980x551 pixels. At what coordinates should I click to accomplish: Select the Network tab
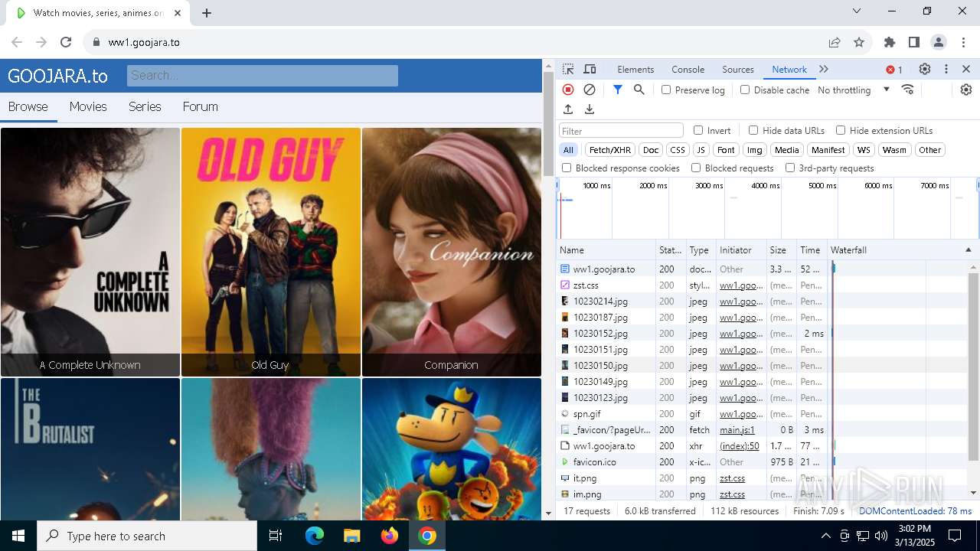point(789,69)
